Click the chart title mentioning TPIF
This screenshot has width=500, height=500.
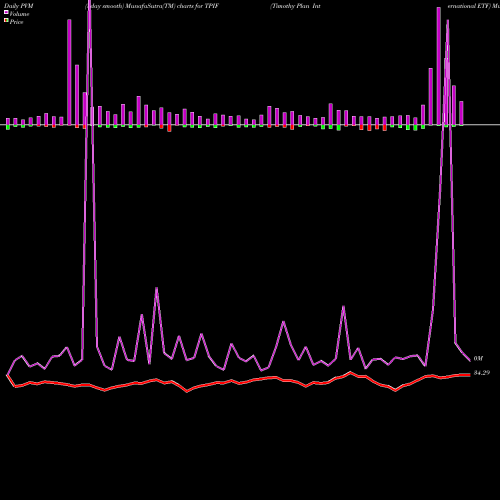click(152, 6)
